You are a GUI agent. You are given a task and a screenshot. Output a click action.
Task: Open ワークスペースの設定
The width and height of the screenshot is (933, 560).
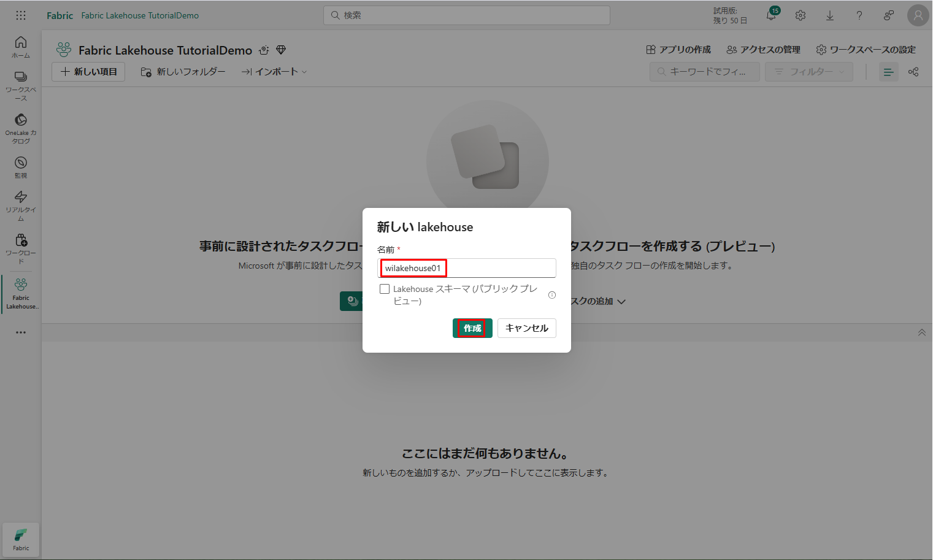pyautogui.click(x=866, y=50)
